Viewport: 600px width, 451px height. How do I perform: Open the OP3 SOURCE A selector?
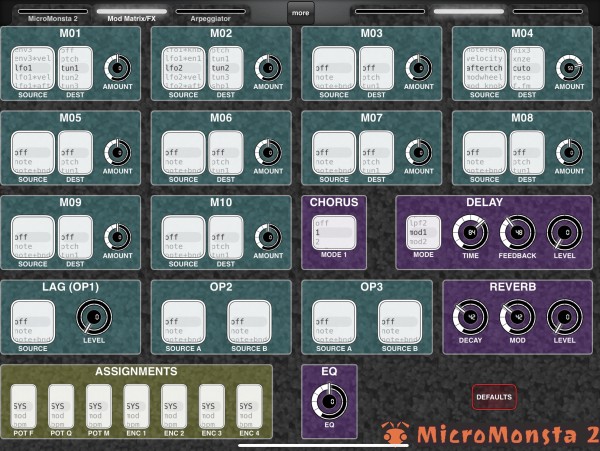pos(334,322)
